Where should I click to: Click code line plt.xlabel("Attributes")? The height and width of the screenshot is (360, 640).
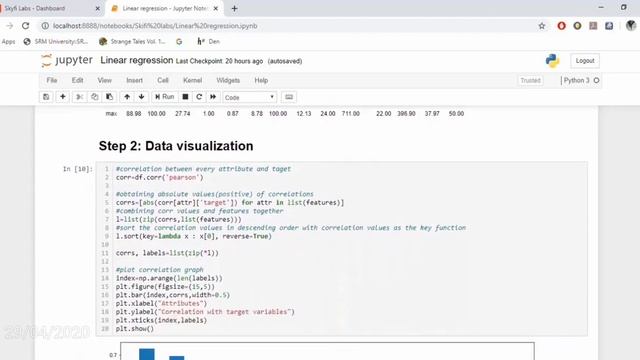[x=161, y=304]
